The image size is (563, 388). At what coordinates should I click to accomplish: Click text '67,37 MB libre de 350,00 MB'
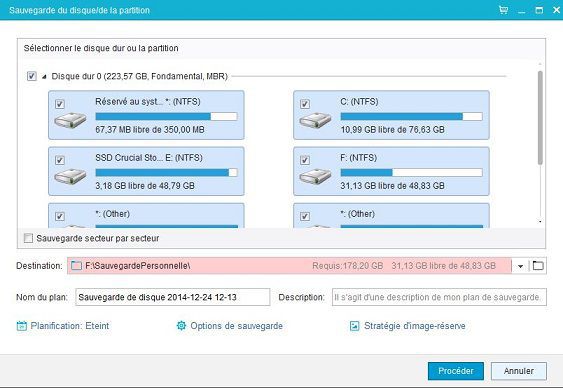pos(150,130)
